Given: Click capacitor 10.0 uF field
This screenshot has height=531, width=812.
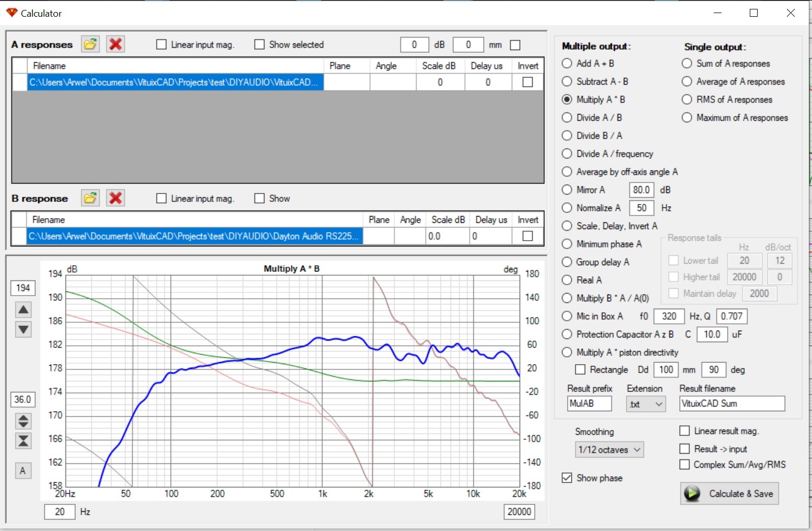Looking at the screenshot, I should click(712, 334).
